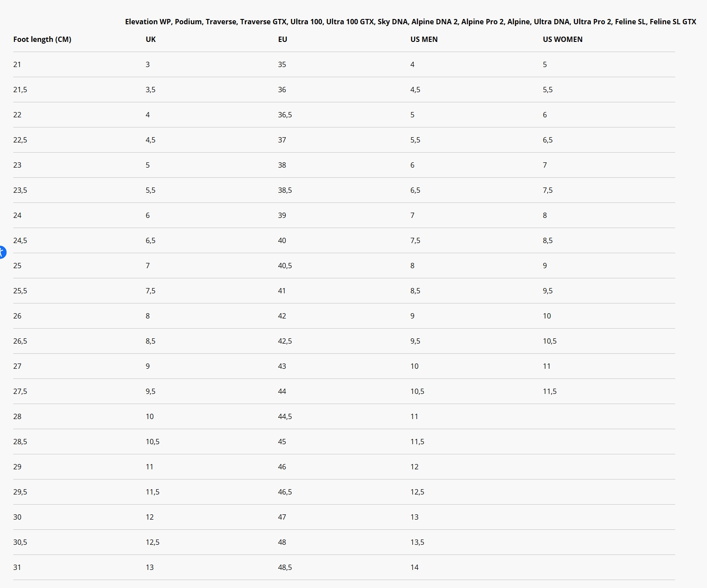Click the shoe model list heading text

pyautogui.click(x=410, y=22)
